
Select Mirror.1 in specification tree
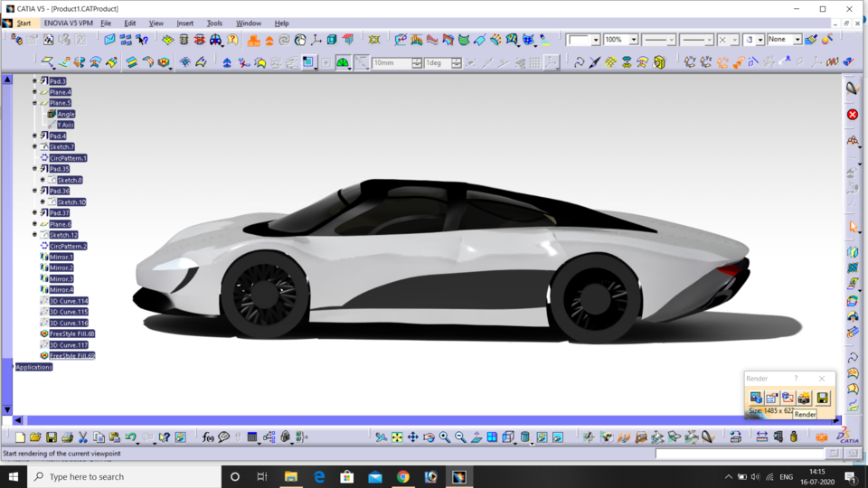click(61, 257)
